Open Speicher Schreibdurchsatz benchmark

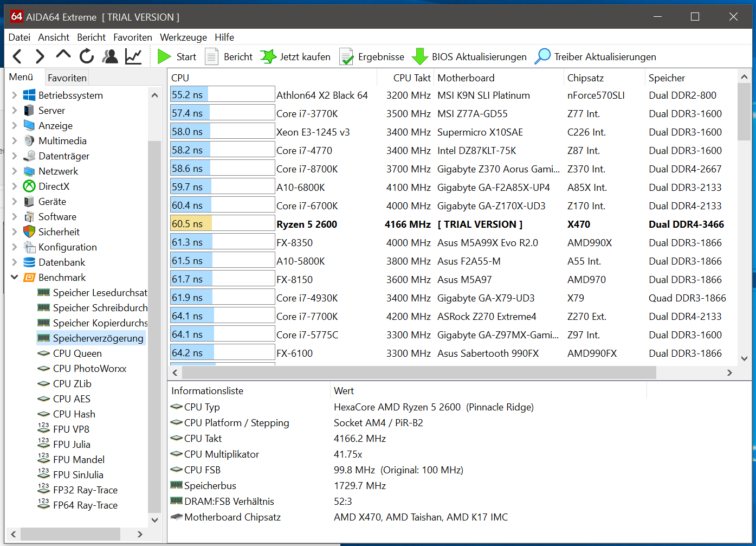point(92,307)
